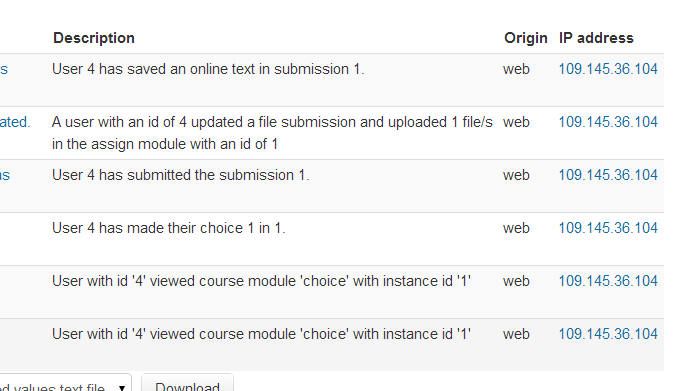The width and height of the screenshot is (684, 391).
Task: Select the 'User 4 has saved an online text' description
Action: [208, 69]
